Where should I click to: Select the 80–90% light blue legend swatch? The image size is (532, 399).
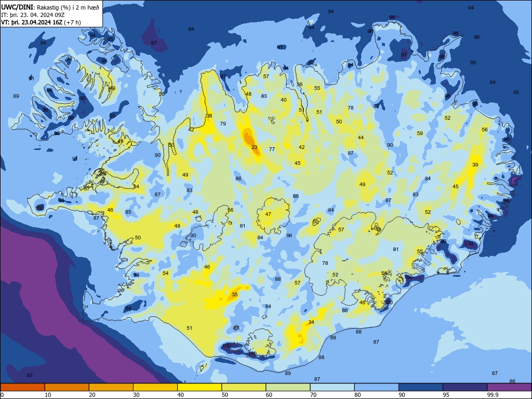click(377, 387)
